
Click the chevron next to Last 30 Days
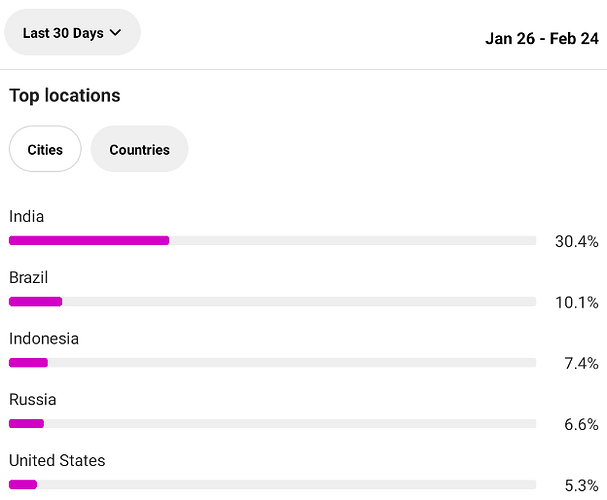(115, 33)
